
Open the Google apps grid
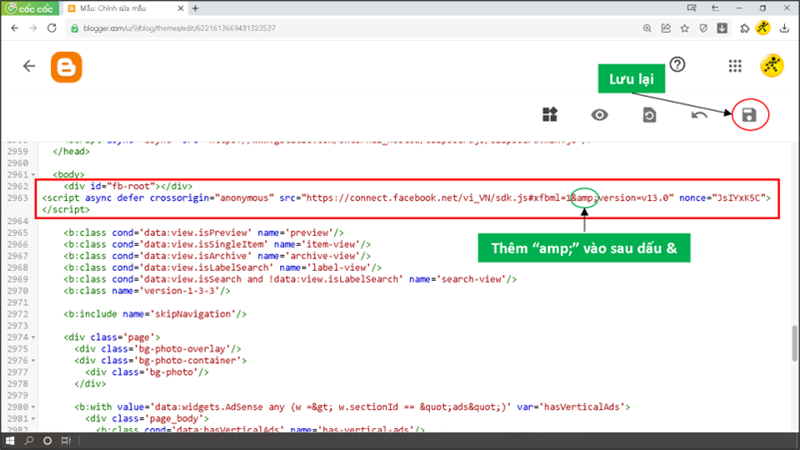pyautogui.click(x=735, y=66)
